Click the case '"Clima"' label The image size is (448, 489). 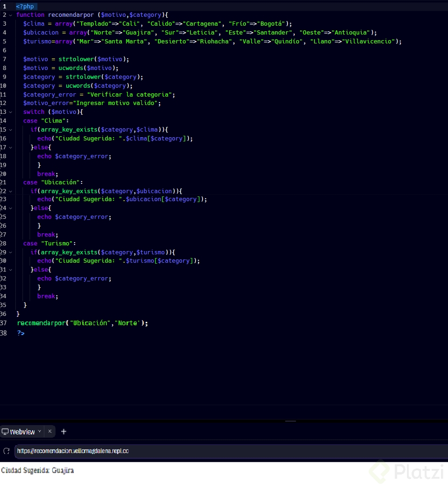coord(53,121)
